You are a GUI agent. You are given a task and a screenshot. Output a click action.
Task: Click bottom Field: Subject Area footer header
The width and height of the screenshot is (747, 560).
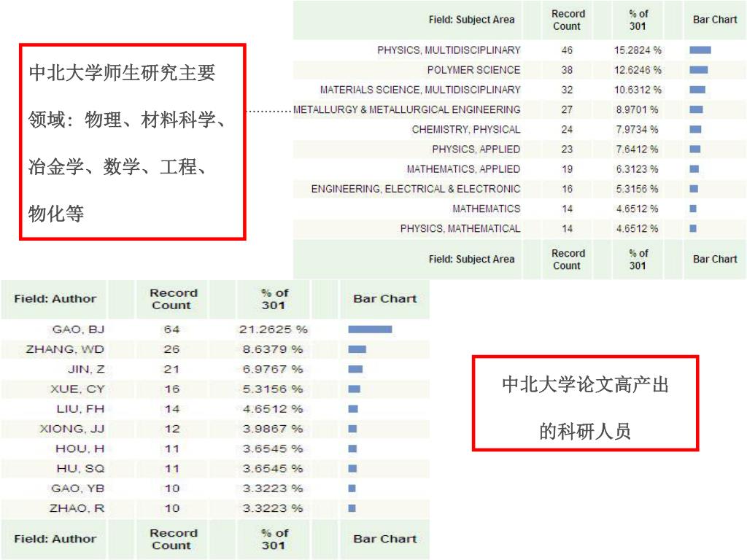[472, 259]
